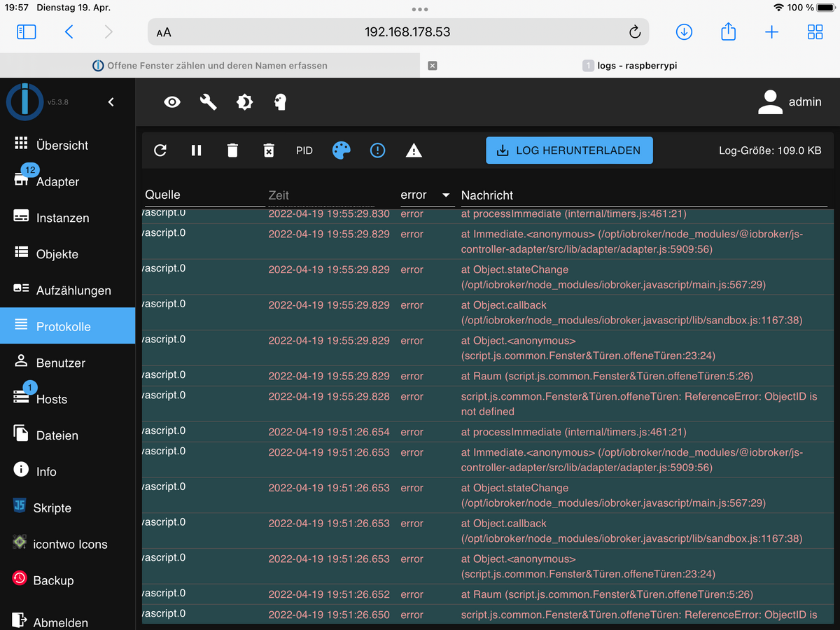Viewport: 840px width, 630px height.
Task: Toggle log color palette
Action: 341,150
